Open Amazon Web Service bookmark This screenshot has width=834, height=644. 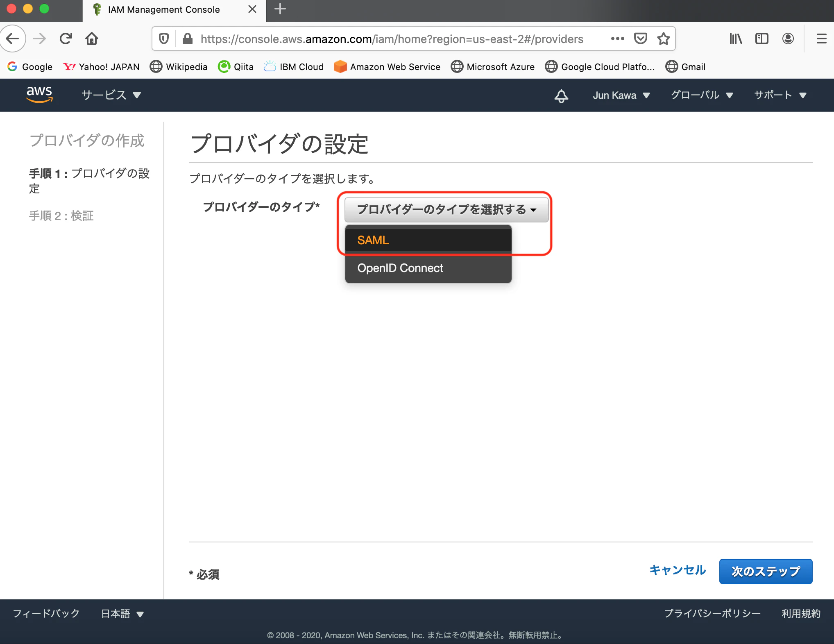(x=387, y=67)
